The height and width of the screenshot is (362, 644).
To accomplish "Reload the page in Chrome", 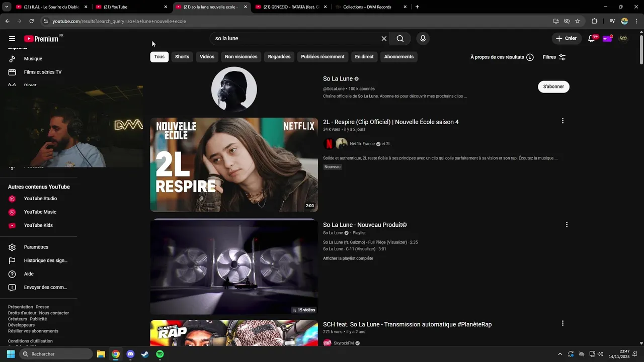I will pos(31,21).
